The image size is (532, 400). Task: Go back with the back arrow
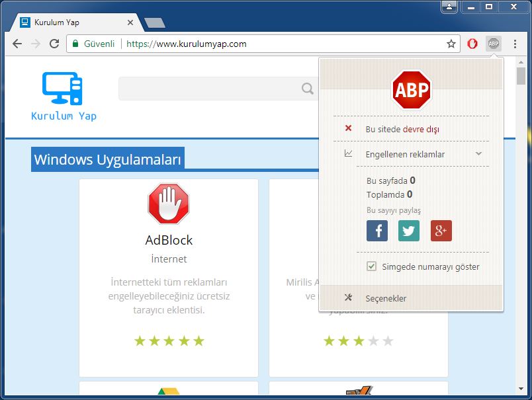pos(17,44)
